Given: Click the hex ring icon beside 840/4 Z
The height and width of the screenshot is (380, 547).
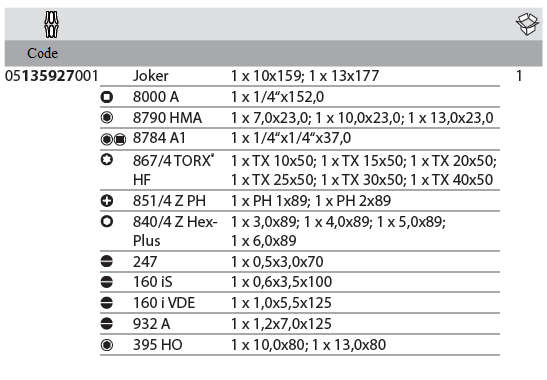Looking at the screenshot, I should pyautogui.click(x=107, y=221).
